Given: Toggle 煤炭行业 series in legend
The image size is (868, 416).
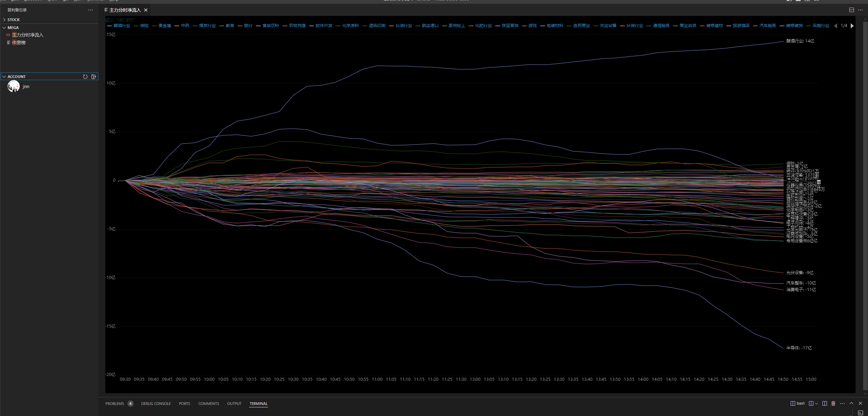Looking at the screenshot, I should click(204, 26).
